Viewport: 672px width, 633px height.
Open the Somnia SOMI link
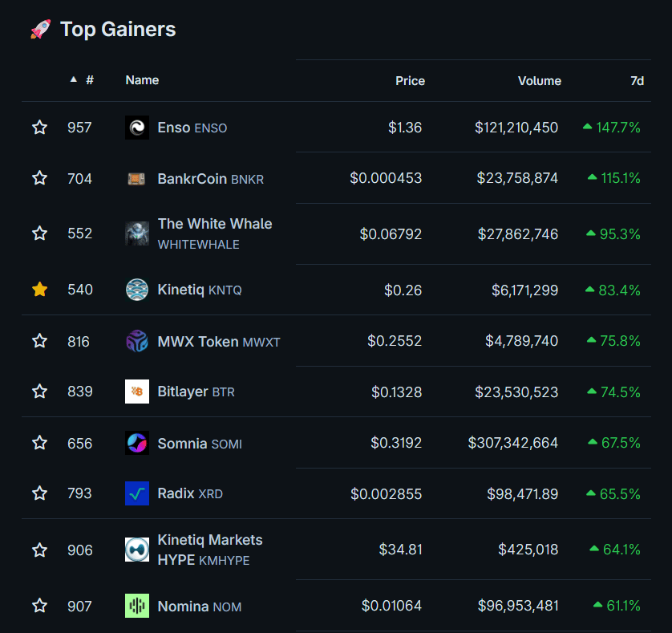200,443
